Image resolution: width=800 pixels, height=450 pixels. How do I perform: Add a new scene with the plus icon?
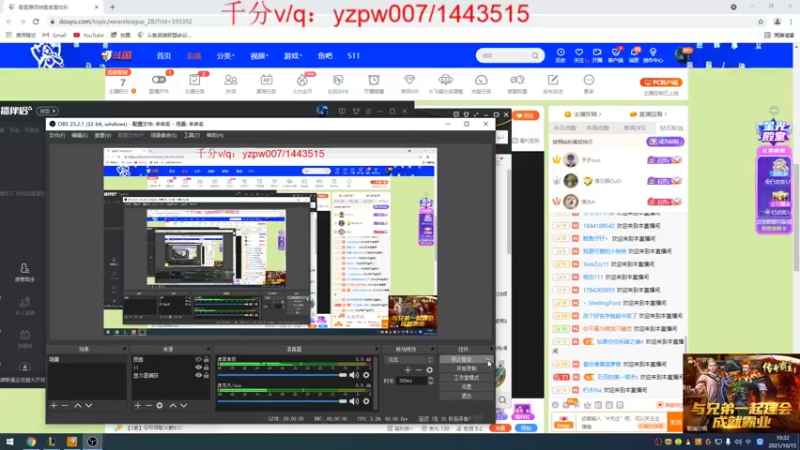click(54, 406)
